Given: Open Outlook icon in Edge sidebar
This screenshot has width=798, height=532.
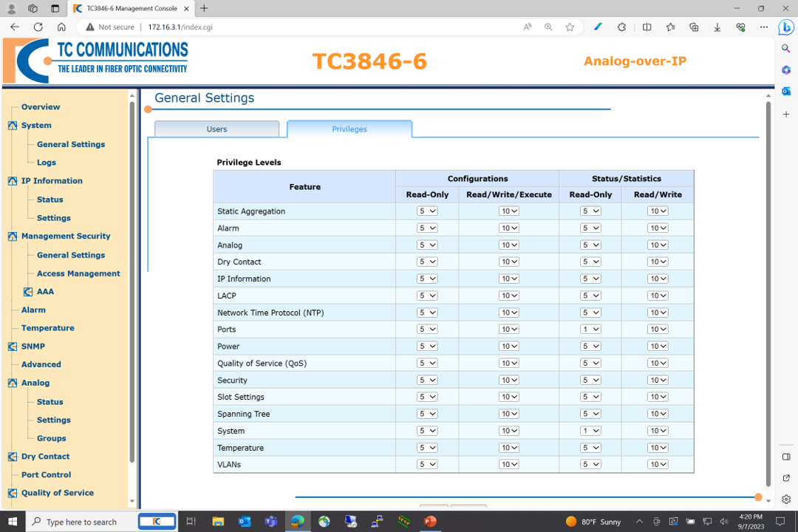Looking at the screenshot, I should 786,91.
